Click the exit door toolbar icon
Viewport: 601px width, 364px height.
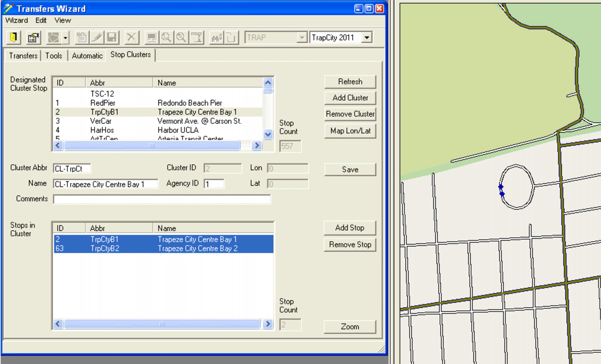pos(13,37)
